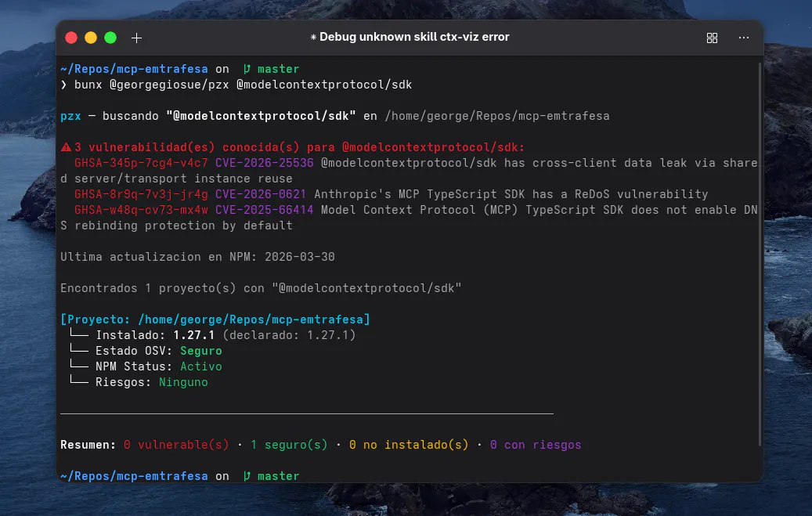Viewport: 812px width, 516px height.
Task: Click CVE-2026-25536 identifier
Action: tap(264, 163)
